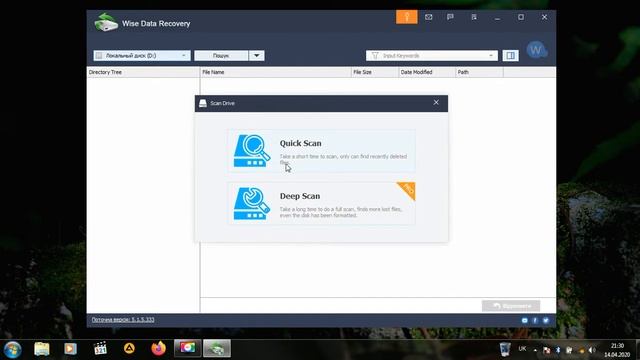Screen dimensions: 640x360
Task: Click the scan button next to drive selector
Action: click(221, 56)
